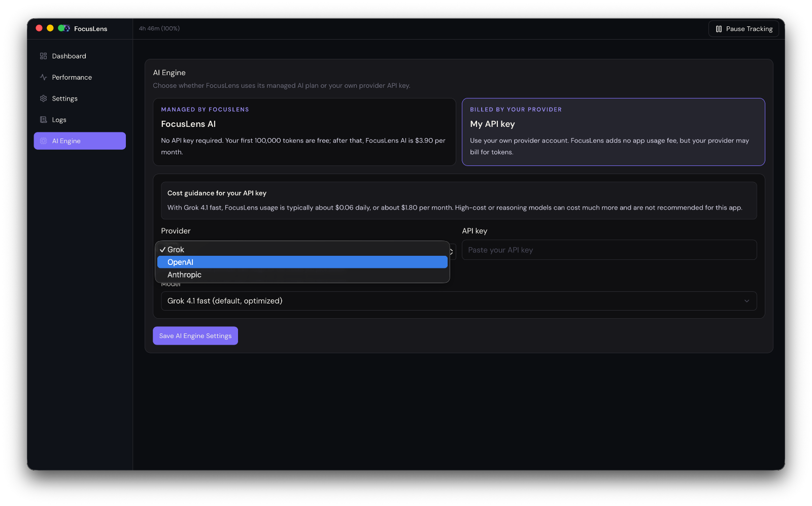Choose the managed FocusLens AI plan card

304,132
